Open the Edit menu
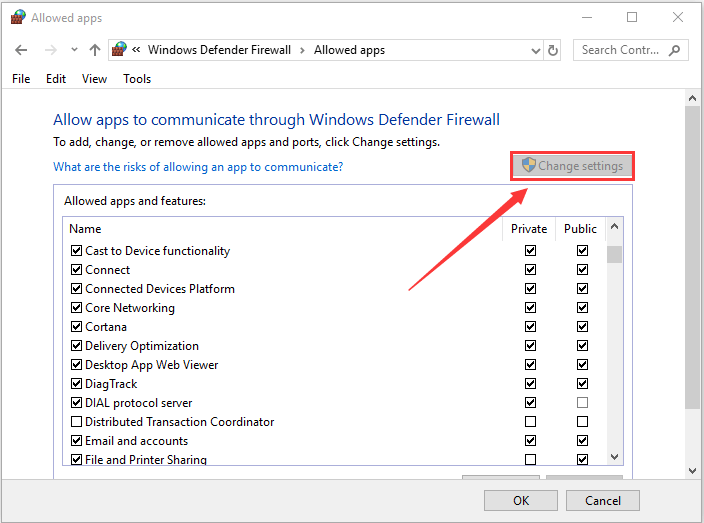The height and width of the screenshot is (523, 704). coord(56,79)
